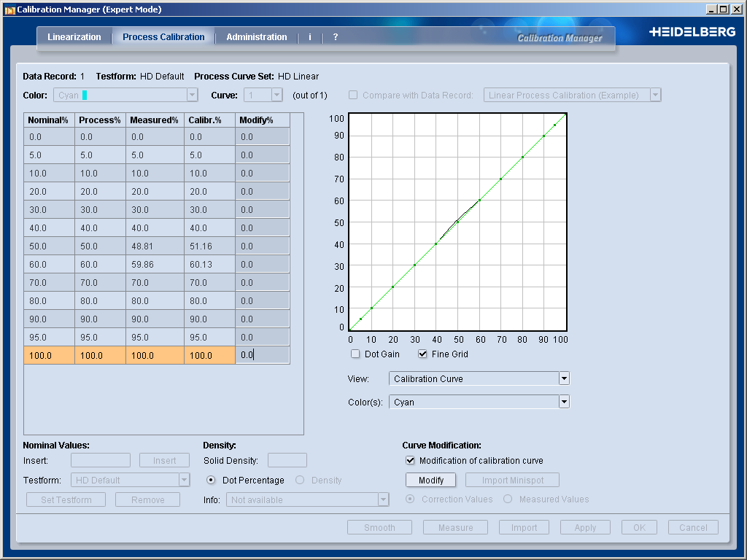747x560 pixels.
Task: Click the Modify% field in 100.0 row
Action: [x=263, y=355]
